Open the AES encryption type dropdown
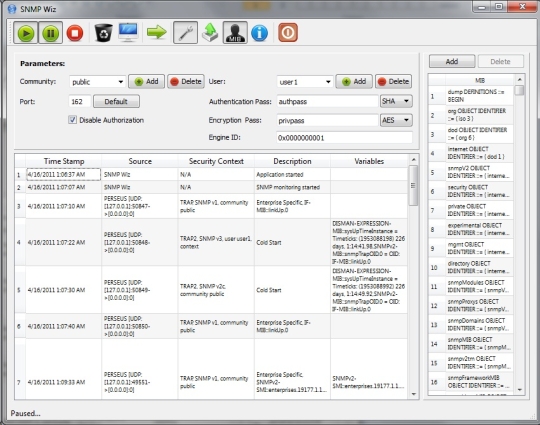This screenshot has height=425, width=540. click(x=396, y=120)
